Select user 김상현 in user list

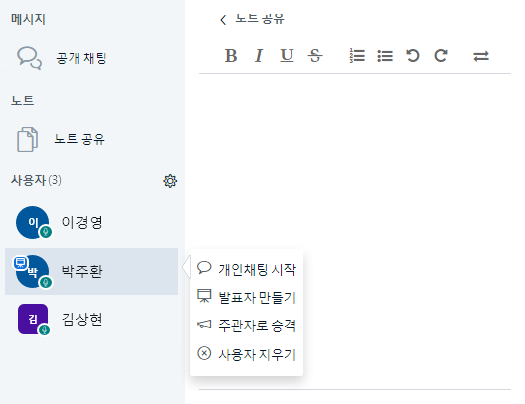(x=91, y=320)
